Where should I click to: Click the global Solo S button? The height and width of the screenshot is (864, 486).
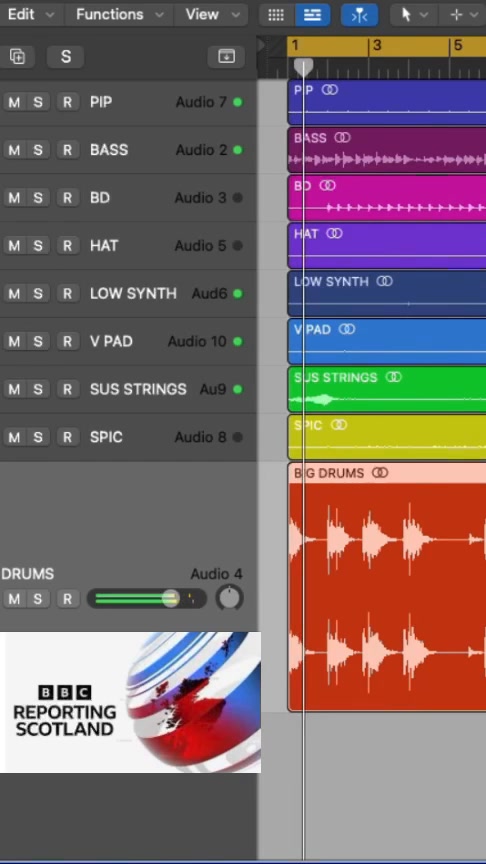pos(66,56)
